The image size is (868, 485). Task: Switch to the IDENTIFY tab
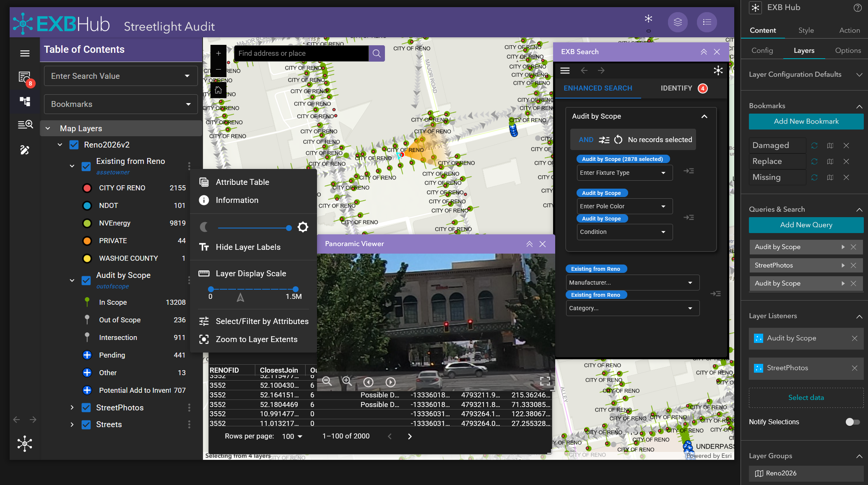tap(676, 88)
